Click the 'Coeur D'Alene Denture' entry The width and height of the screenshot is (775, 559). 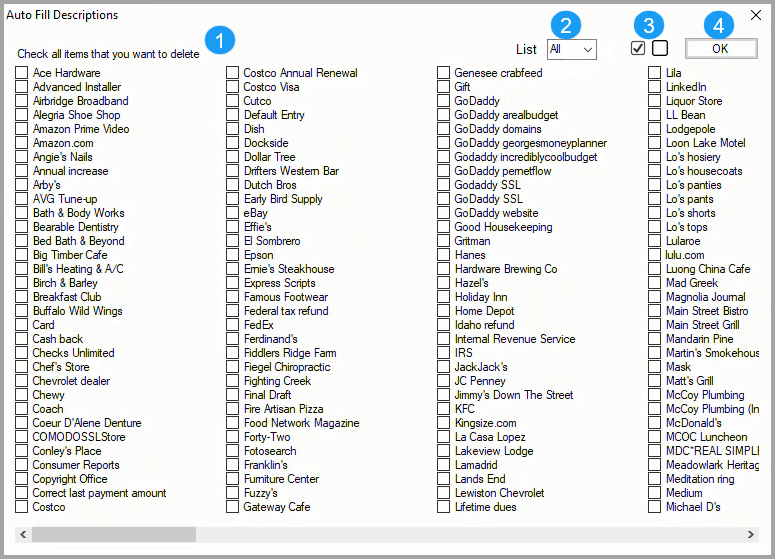[87, 423]
